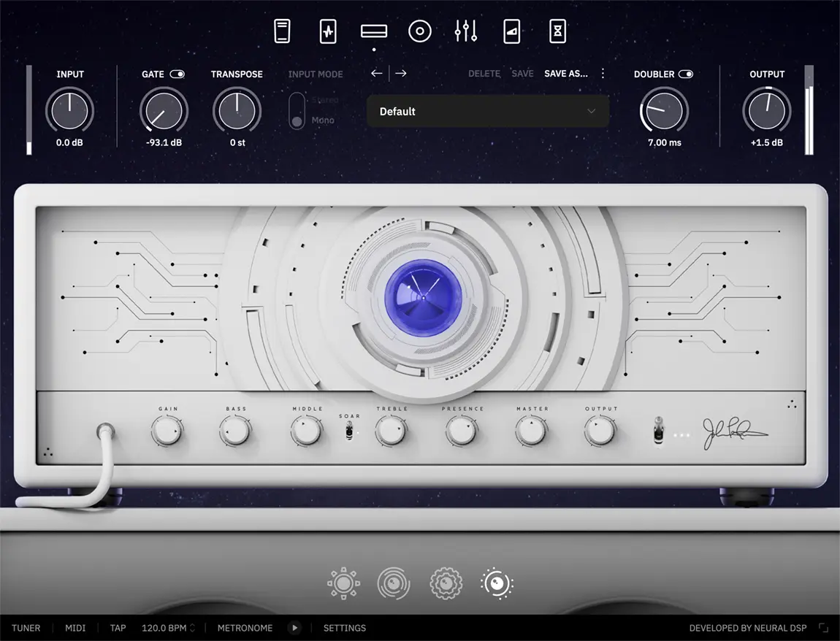Click the amp MIDDLE knob
Viewport: 840px width, 641px height.
[307, 431]
